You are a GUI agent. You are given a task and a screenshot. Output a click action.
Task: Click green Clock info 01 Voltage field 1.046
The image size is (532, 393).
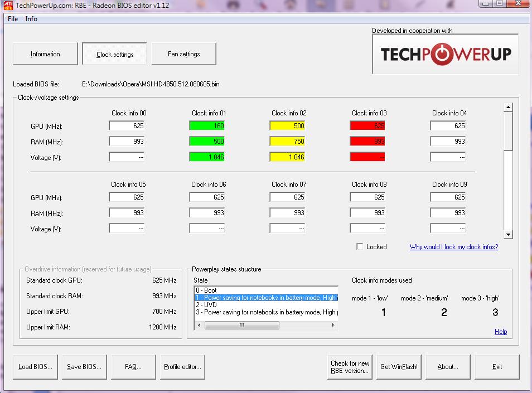[207, 157]
